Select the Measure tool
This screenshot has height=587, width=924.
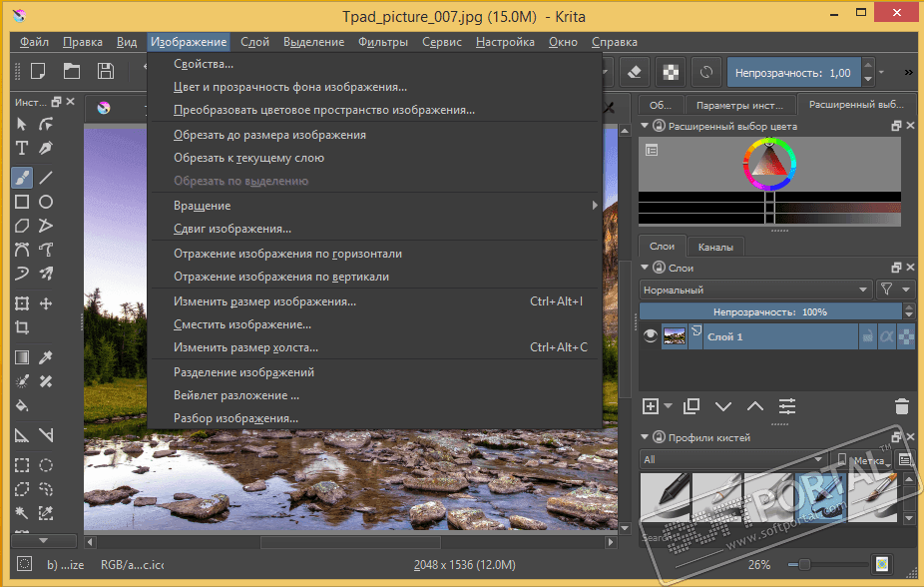point(46,435)
